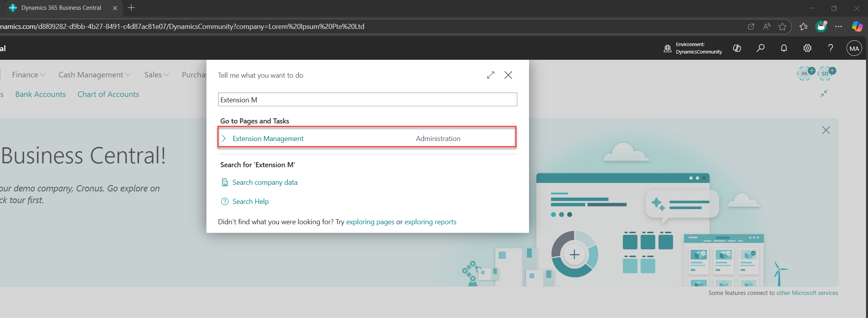Dismiss the welcome banner with X
This screenshot has height=318, width=868.
point(826,130)
